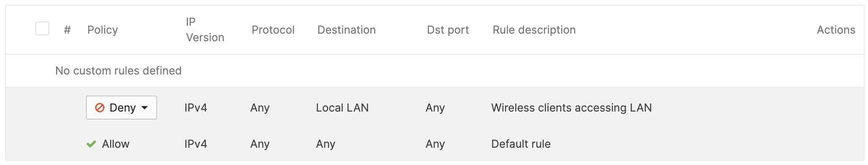Click the IPv4 cell in Allow row
The height and width of the screenshot is (165, 868).
(196, 144)
